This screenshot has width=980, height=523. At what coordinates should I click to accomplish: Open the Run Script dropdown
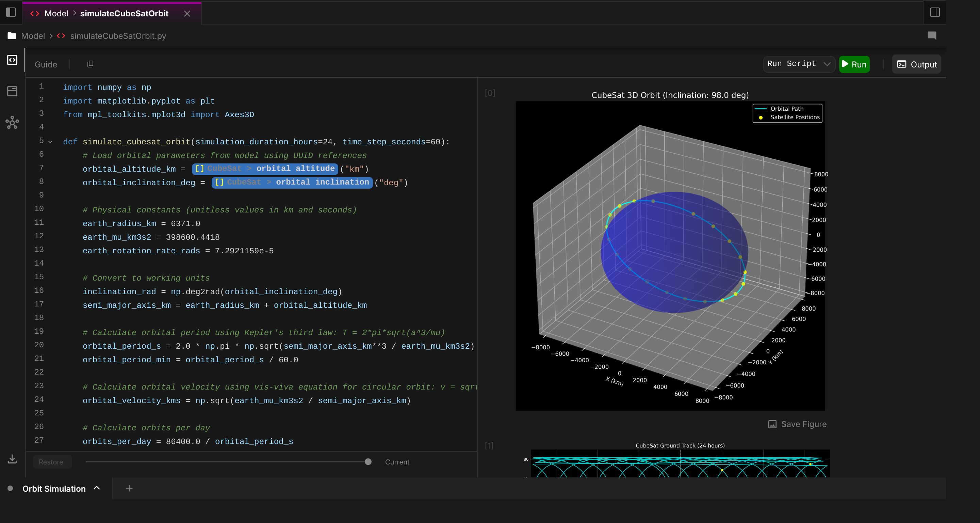pyautogui.click(x=798, y=64)
